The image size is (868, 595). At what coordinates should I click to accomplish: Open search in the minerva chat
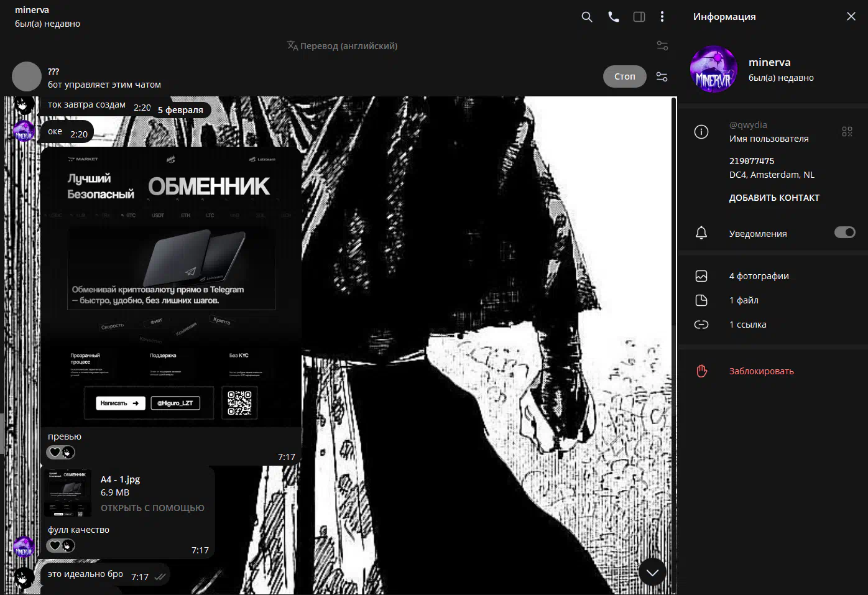coord(586,17)
